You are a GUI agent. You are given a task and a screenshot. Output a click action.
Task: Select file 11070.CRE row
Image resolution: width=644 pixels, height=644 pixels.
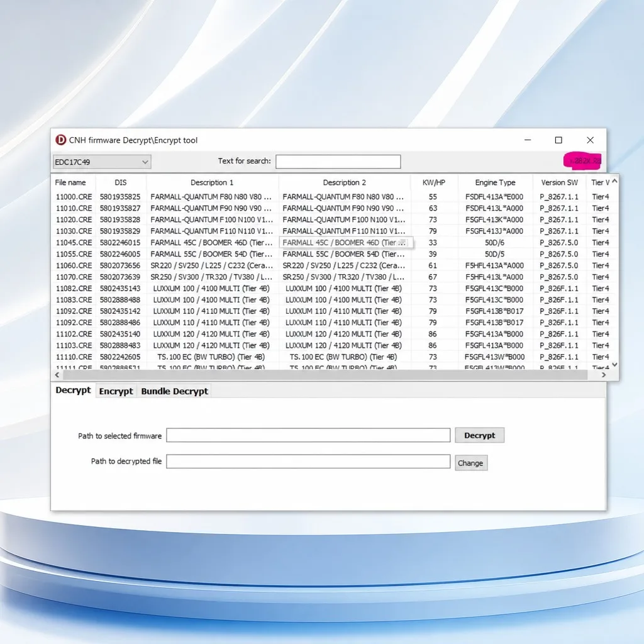coord(331,277)
